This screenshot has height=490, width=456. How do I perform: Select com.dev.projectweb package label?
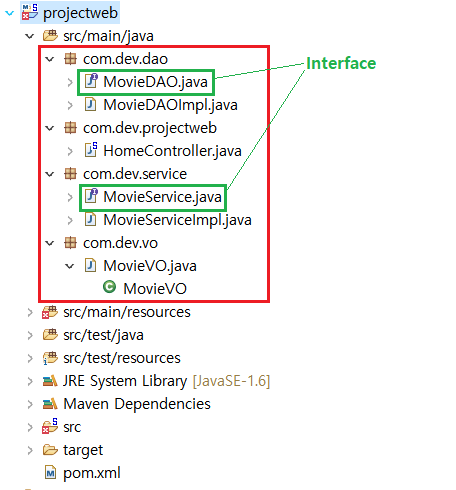(x=150, y=128)
